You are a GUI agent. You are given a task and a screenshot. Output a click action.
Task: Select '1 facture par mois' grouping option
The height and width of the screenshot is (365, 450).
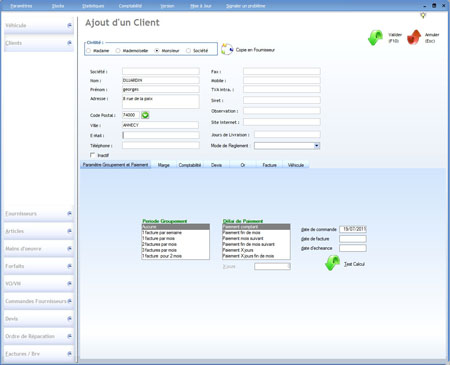point(176,238)
